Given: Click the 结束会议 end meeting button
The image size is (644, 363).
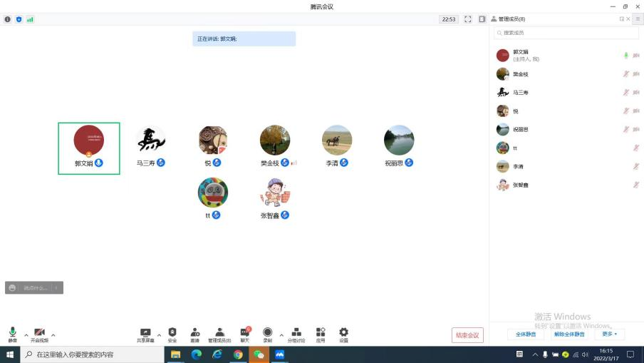Looking at the screenshot, I should coord(467,335).
